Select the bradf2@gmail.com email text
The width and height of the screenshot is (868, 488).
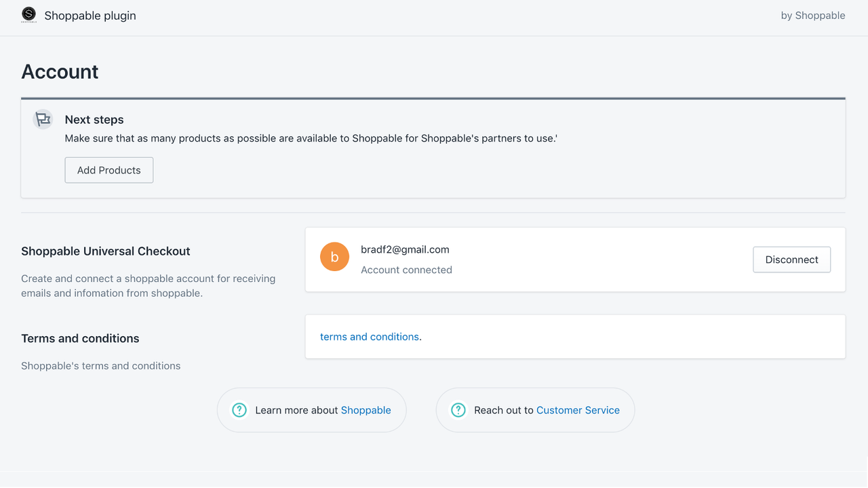[x=405, y=249]
